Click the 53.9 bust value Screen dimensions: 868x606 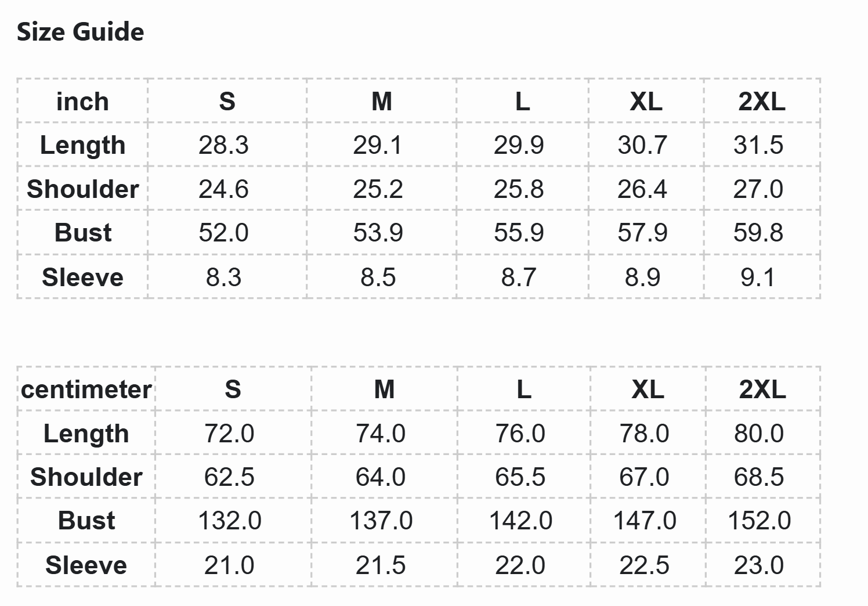click(378, 233)
